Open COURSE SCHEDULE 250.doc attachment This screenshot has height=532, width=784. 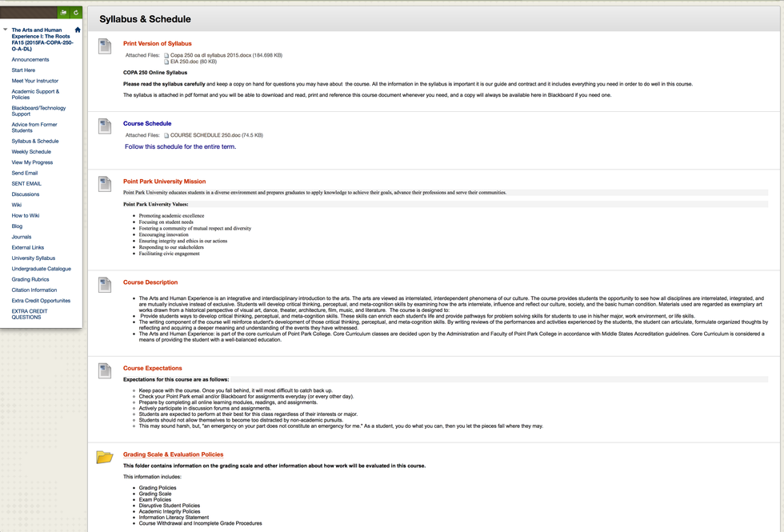coord(216,135)
